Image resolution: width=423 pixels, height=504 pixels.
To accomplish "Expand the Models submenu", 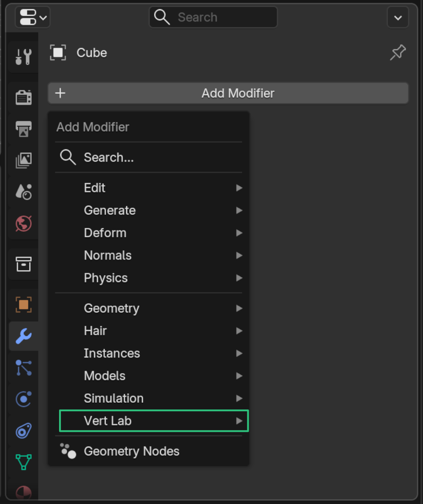I will pyautogui.click(x=149, y=376).
